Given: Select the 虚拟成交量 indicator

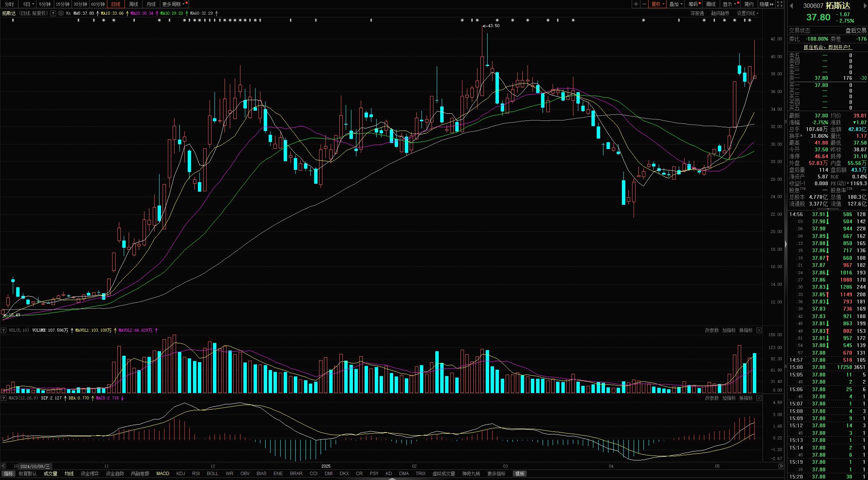Looking at the screenshot, I should [x=444, y=474].
